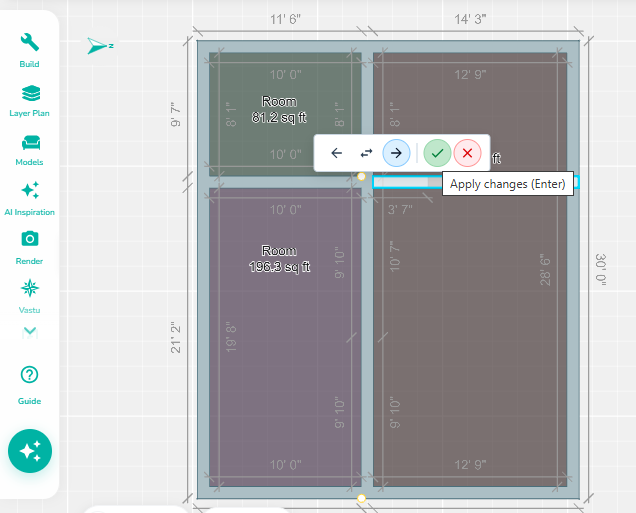Click the yellow wall node at bottom edge

point(361,498)
